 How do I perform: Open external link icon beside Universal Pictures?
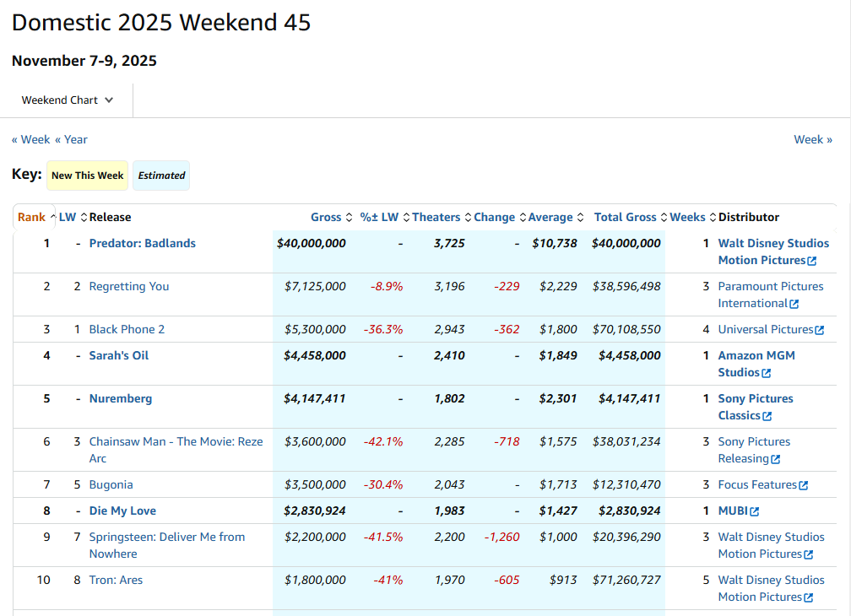819,330
